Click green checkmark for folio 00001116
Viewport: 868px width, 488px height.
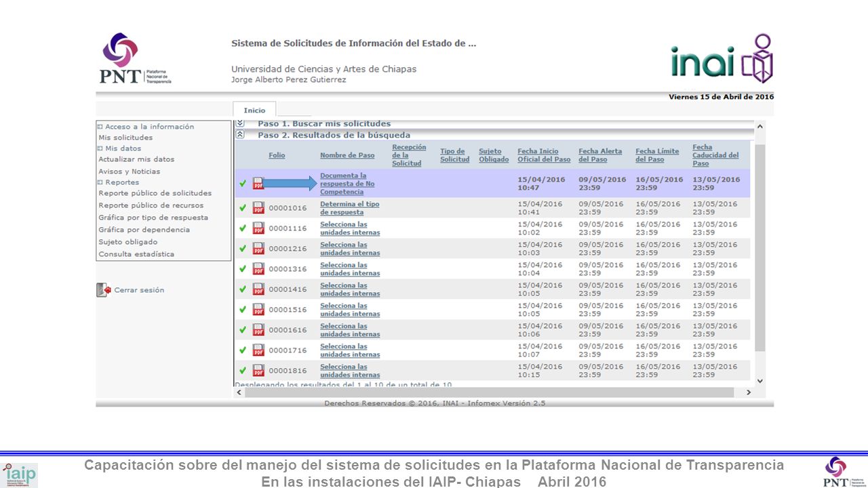click(243, 228)
